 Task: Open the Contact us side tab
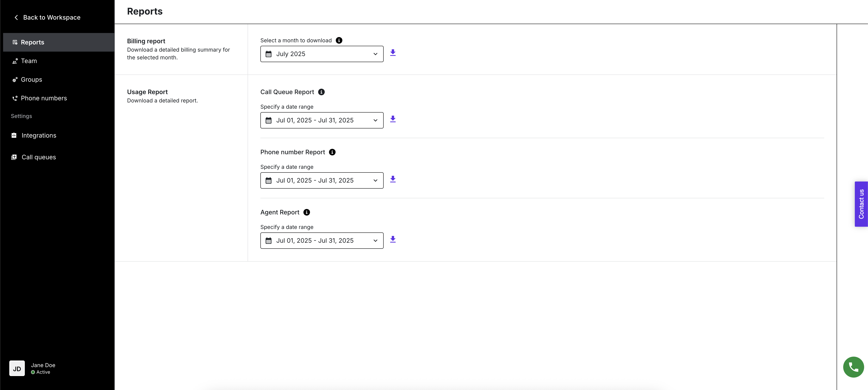[861, 204]
